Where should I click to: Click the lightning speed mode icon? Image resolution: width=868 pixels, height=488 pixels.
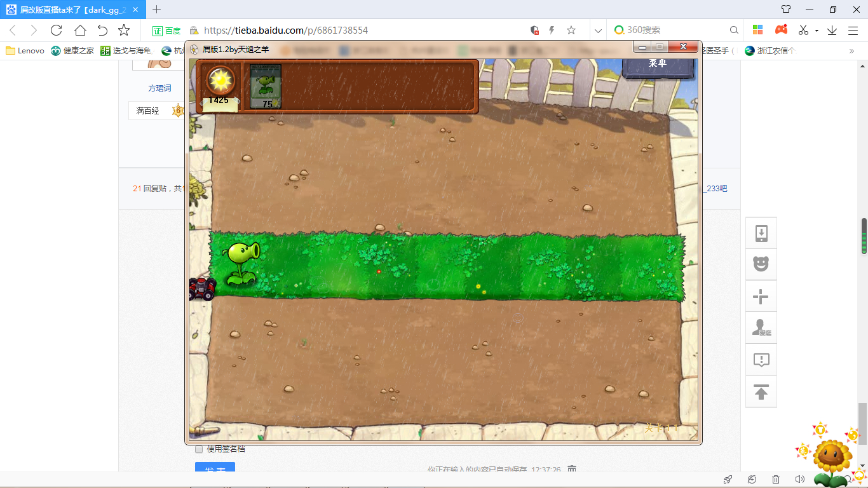552,30
